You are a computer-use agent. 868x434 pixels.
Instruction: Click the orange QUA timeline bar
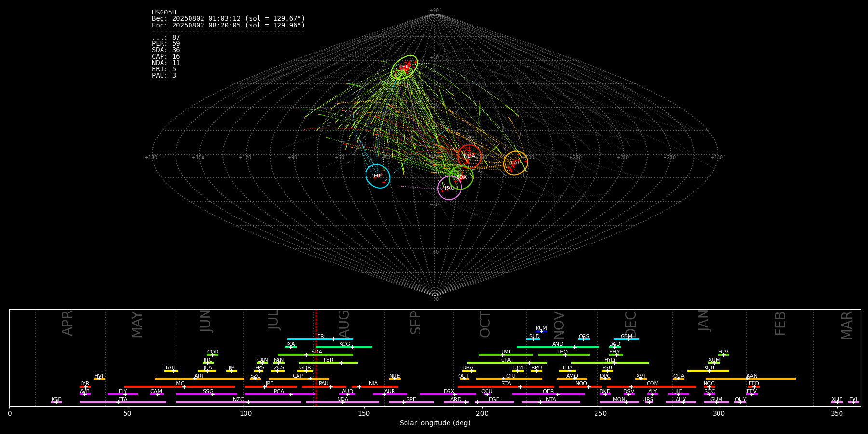pos(678,379)
